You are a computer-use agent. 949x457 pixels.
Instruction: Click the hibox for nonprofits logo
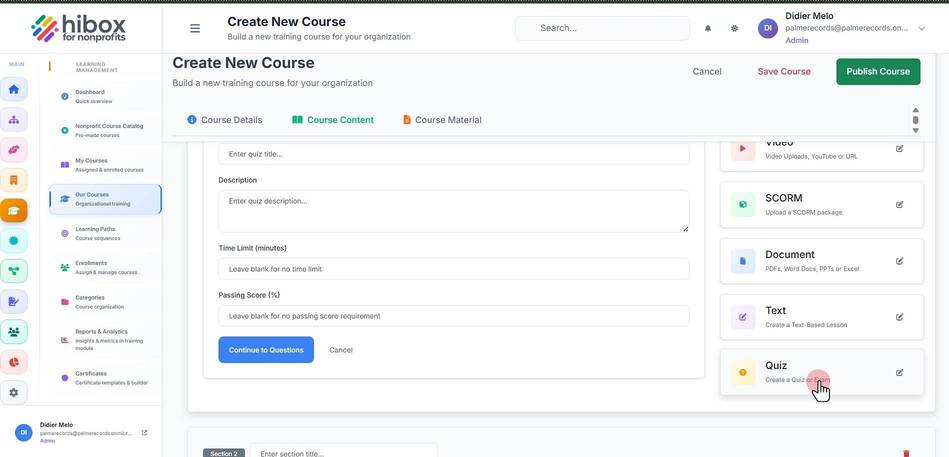[x=79, y=28]
